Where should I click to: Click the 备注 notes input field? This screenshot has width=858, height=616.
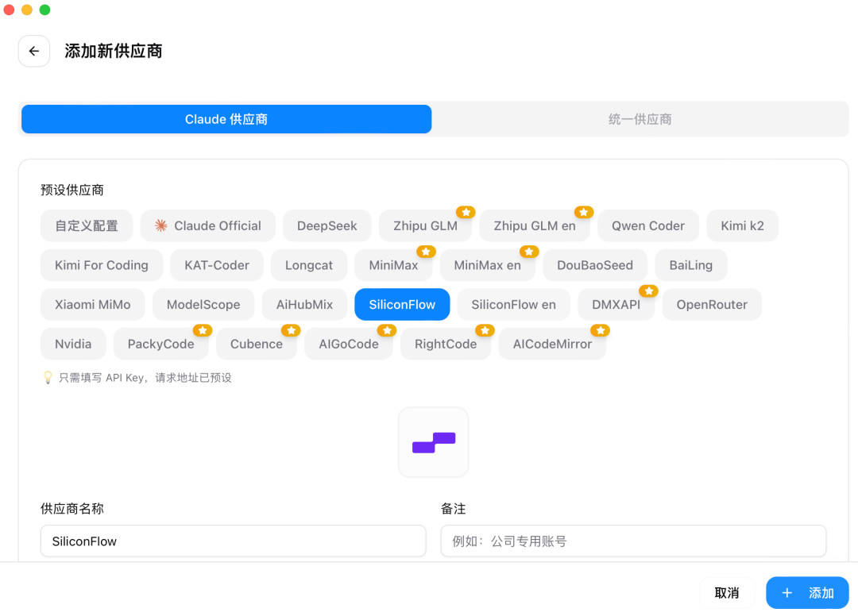click(x=634, y=541)
